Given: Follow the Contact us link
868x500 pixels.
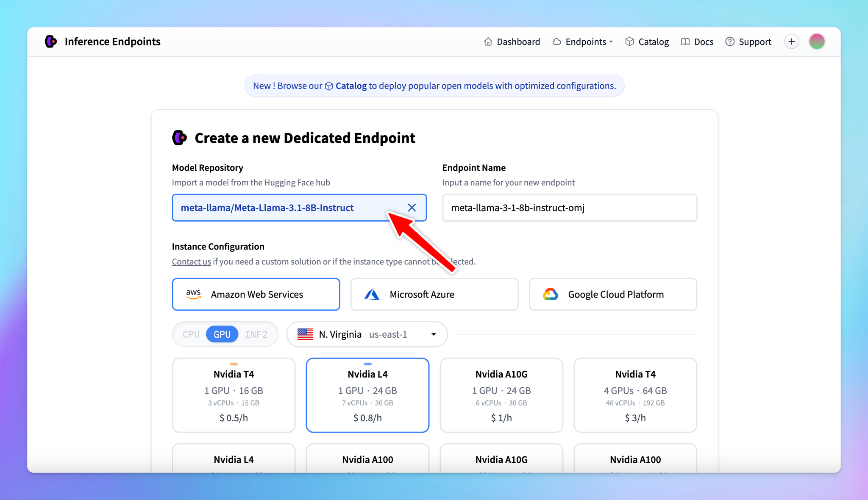Looking at the screenshot, I should coord(191,261).
